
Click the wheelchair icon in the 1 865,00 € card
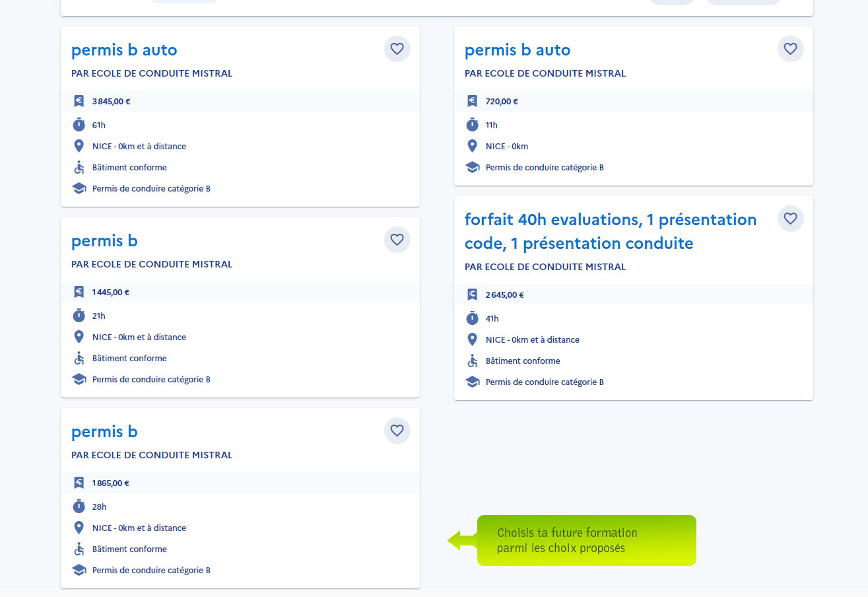[x=79, y=549]
